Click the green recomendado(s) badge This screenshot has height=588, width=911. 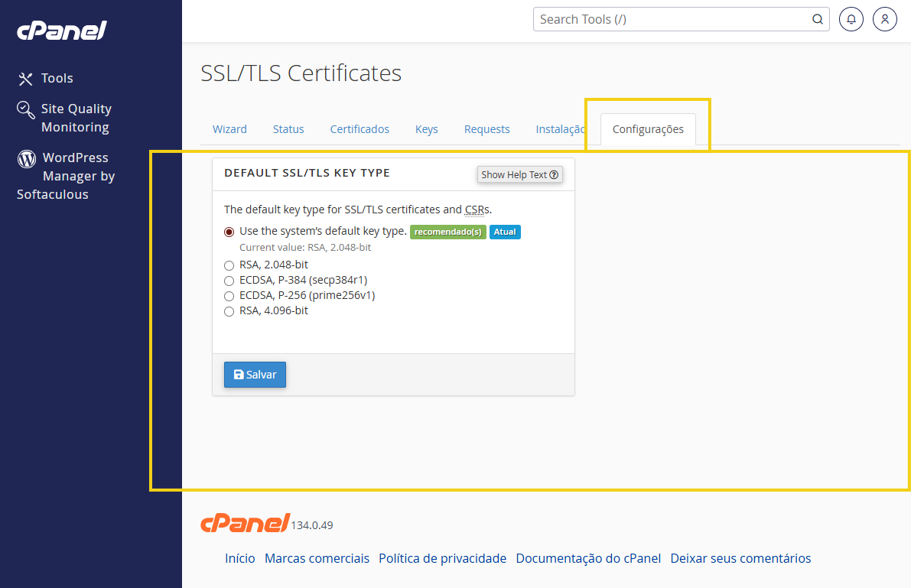(448, 232)
